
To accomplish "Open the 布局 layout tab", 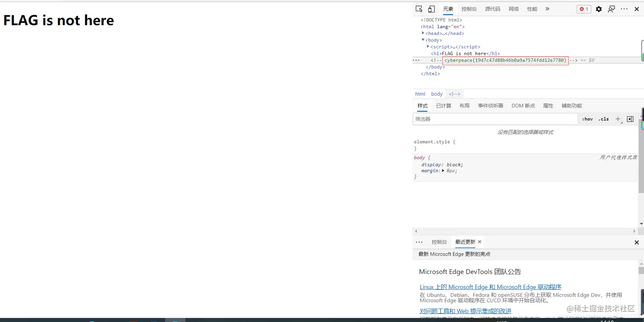I will [464, 105].
